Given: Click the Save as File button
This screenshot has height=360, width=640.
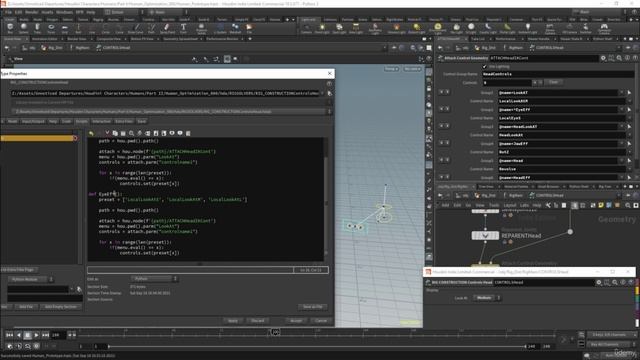Looking at the screenshot, I should pos(313,307).
